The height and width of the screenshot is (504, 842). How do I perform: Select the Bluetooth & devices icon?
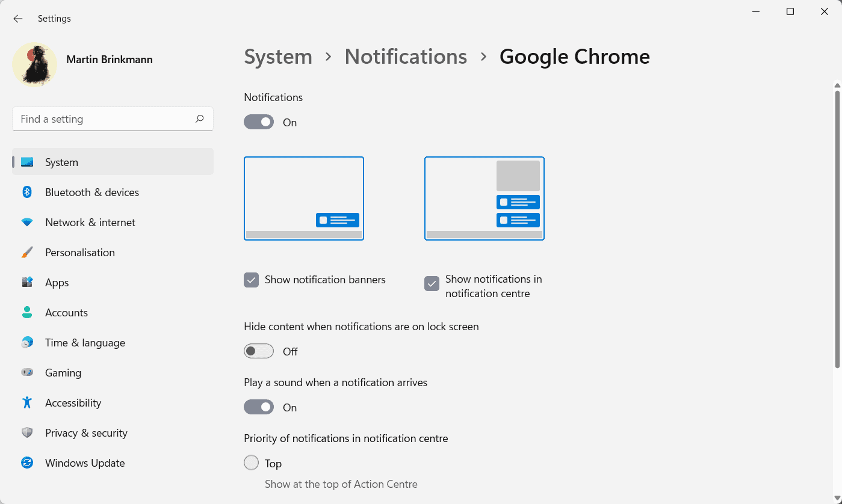pos(27,192)
